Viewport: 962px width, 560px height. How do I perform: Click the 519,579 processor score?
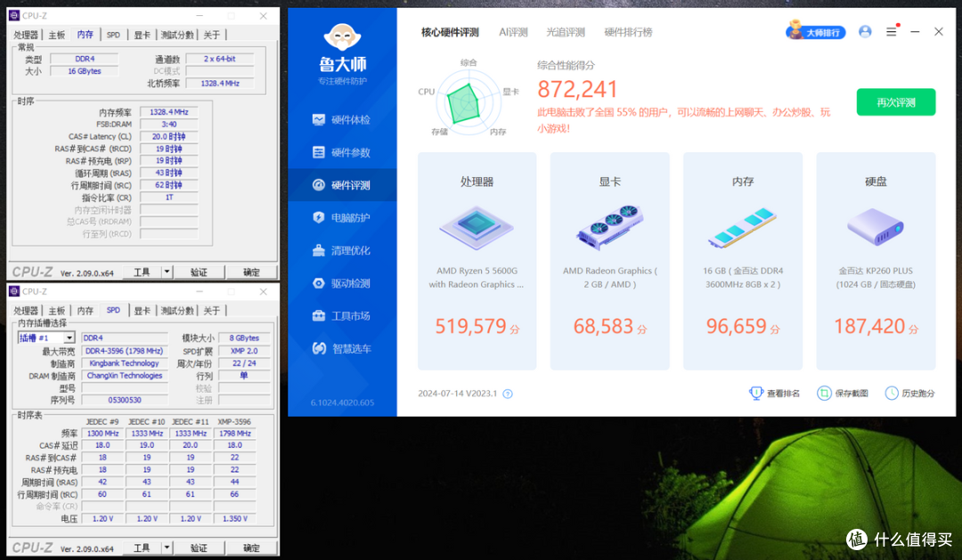click(470, 327)
